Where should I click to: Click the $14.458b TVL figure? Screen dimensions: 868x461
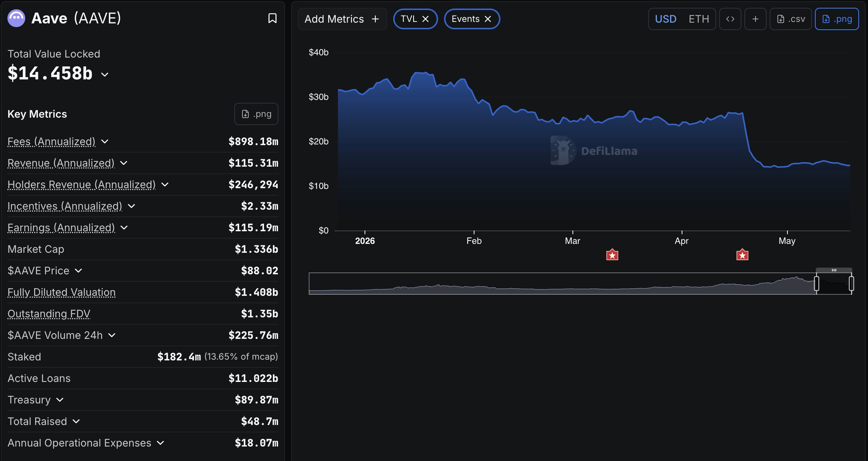click(x=50, y=73)
